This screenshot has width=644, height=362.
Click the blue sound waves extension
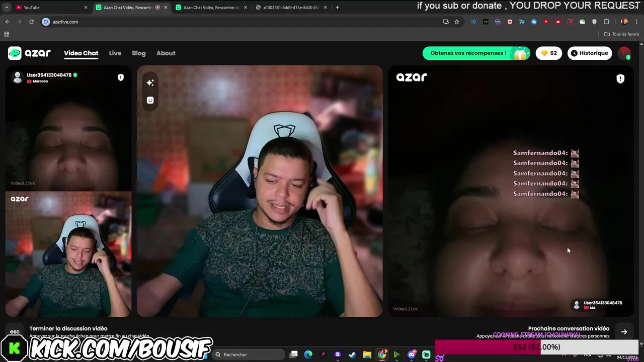click(x=473, y=22)
